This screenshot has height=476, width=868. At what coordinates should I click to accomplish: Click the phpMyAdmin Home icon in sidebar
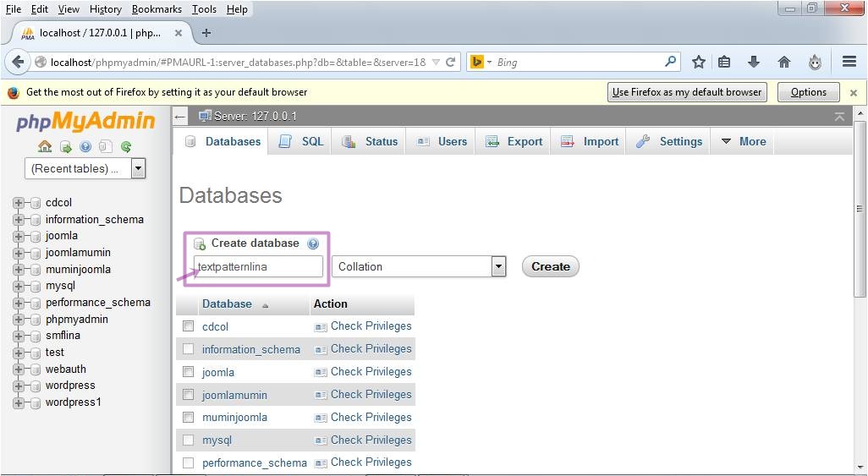[45, 146]
